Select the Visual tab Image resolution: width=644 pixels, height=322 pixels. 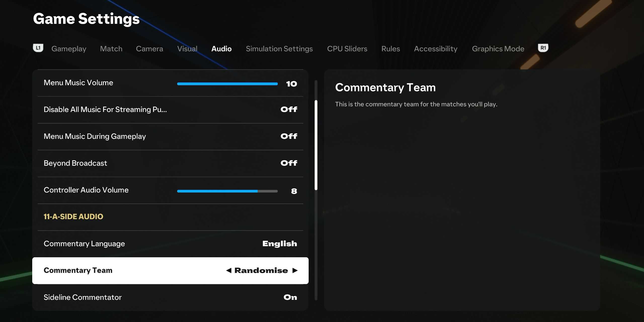click(x=187, y=49)
